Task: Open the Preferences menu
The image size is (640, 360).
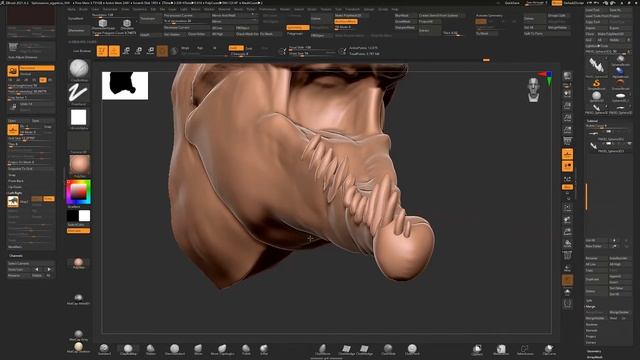Action: [x=267, y=9]
